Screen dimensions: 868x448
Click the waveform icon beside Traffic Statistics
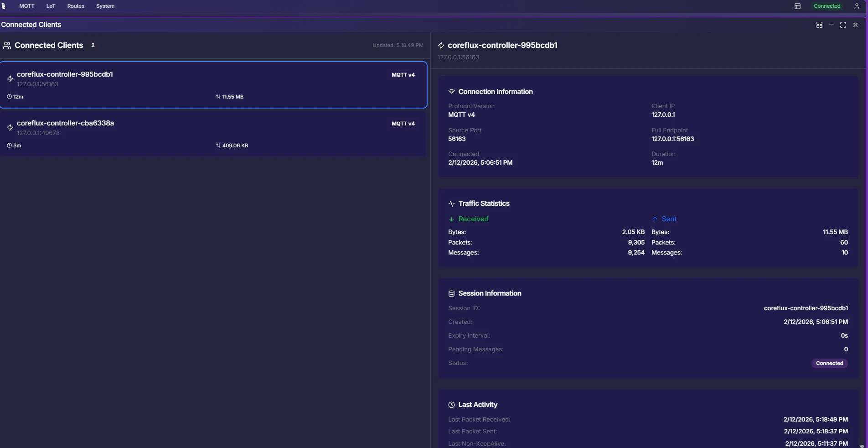coord(451,203)
